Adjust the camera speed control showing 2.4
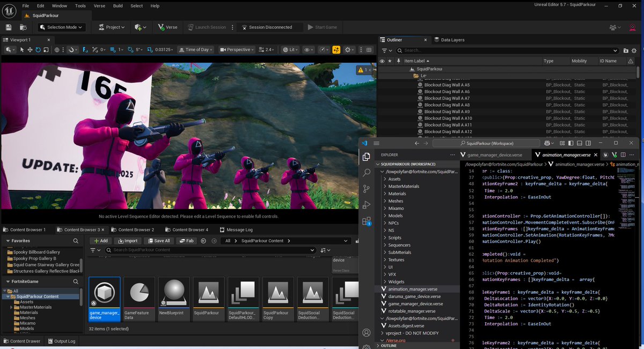 tap(266, 49)
